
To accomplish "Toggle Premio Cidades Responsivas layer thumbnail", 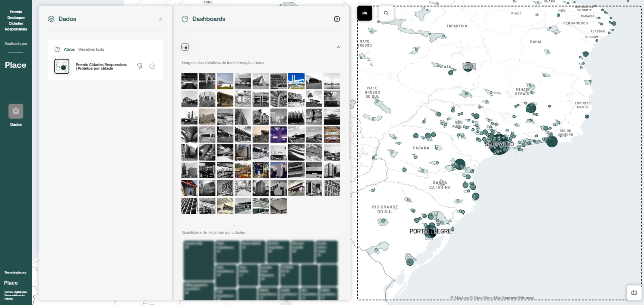I will pos(62,66).
